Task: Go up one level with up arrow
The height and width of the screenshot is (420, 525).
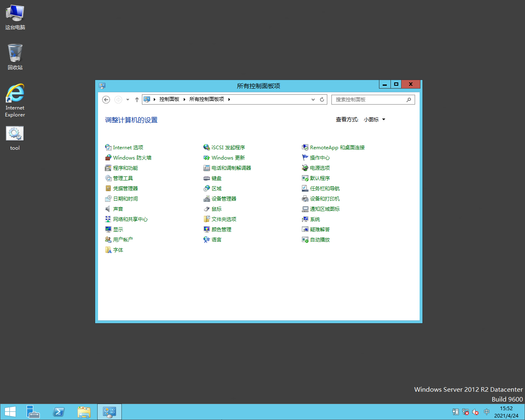Action: [x=137, y=100]
